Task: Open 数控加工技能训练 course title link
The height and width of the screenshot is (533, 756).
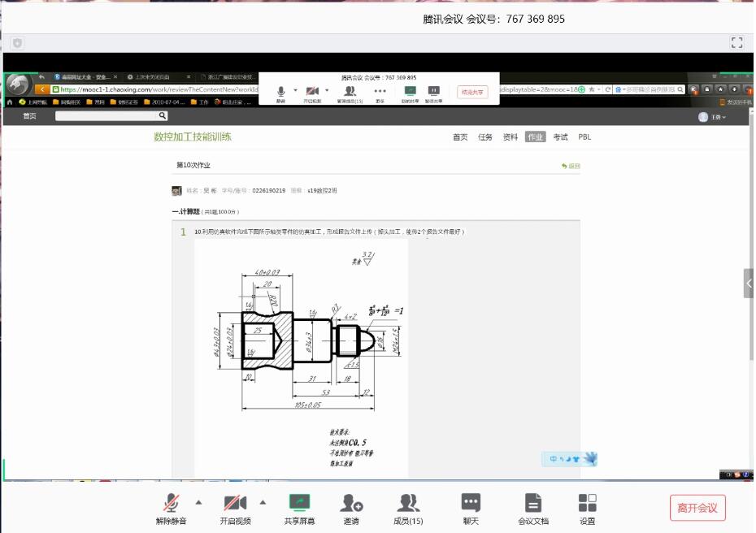Action: (x=193, y=136)
